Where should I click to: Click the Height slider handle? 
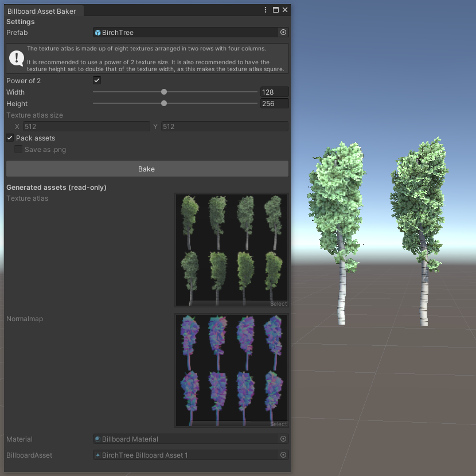164,103
